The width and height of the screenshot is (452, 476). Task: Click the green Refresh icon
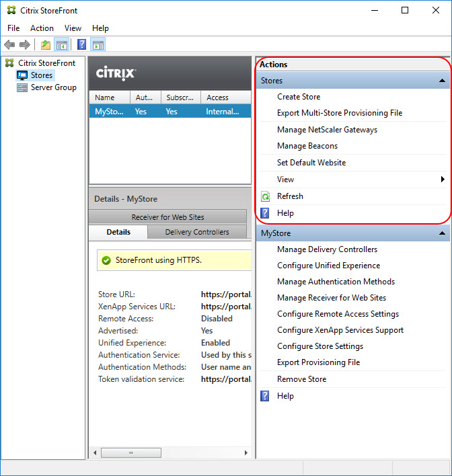[265, 196]
